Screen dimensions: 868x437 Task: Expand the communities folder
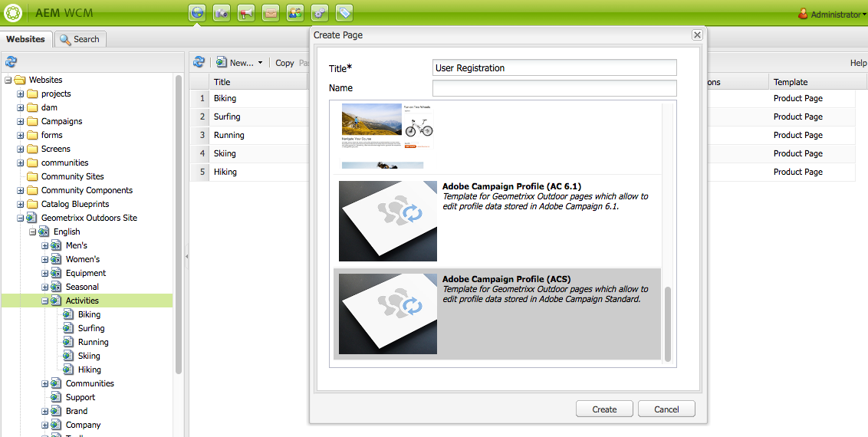click(x=21, y=163)
